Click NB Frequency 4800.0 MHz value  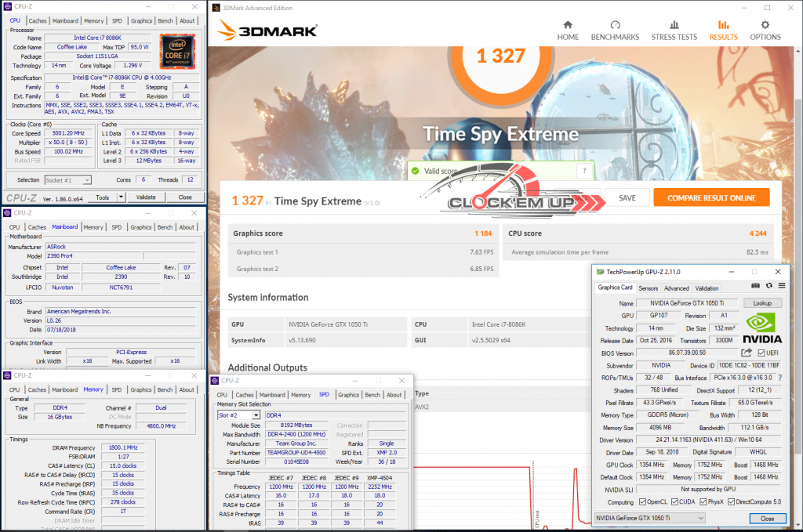[161, 426]
